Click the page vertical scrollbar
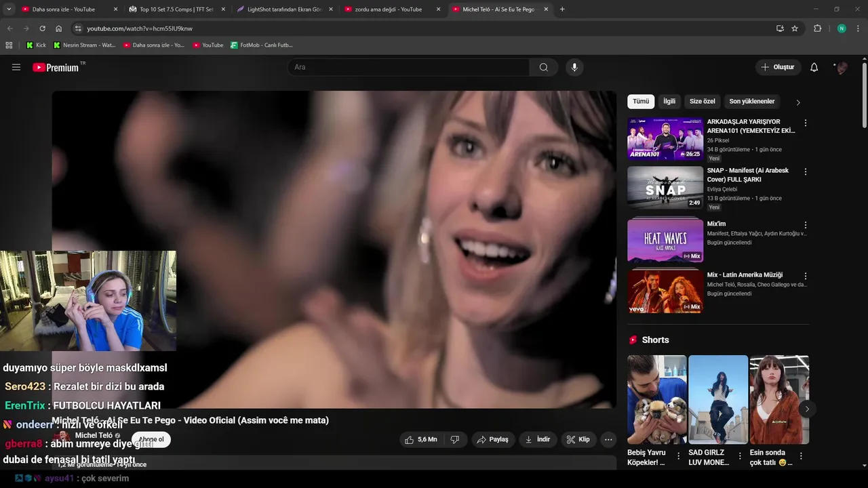This screenshot has width=868, height=488. pos(864,95)
